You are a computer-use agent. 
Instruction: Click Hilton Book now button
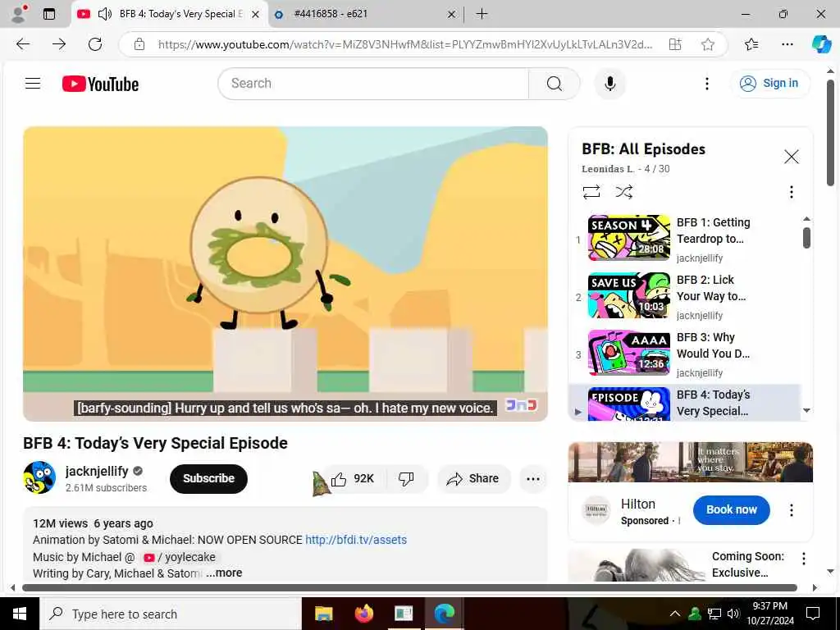(x=731, y=509)
